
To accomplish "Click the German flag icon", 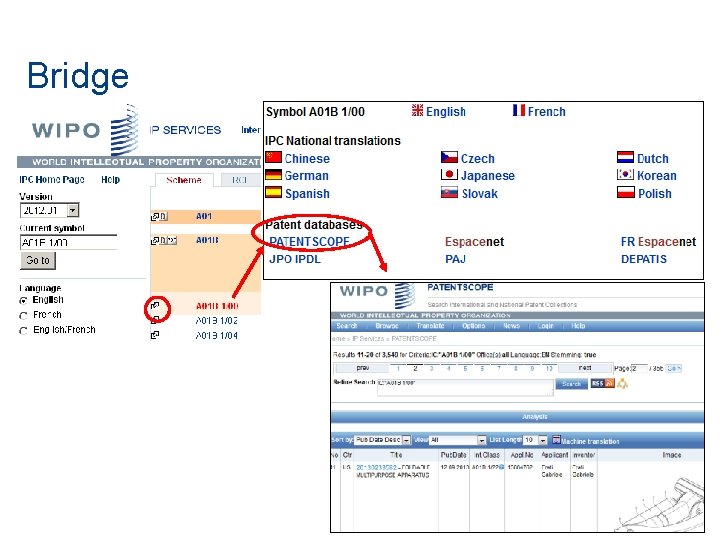I will click(x=274, y=175).
